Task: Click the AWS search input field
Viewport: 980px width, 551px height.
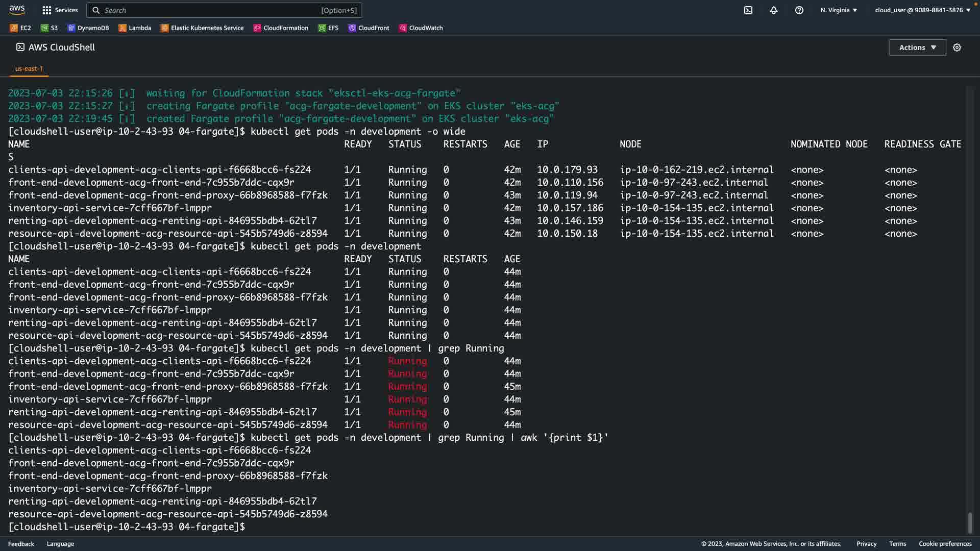Action: click(x=225, y=10)
